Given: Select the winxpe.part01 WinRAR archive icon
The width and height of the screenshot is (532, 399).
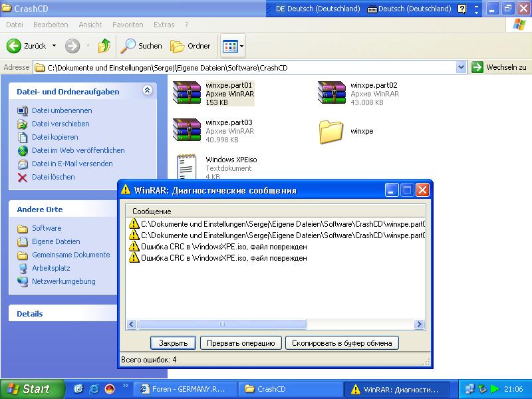Looking at the screenshot, I should coord(187,92).
